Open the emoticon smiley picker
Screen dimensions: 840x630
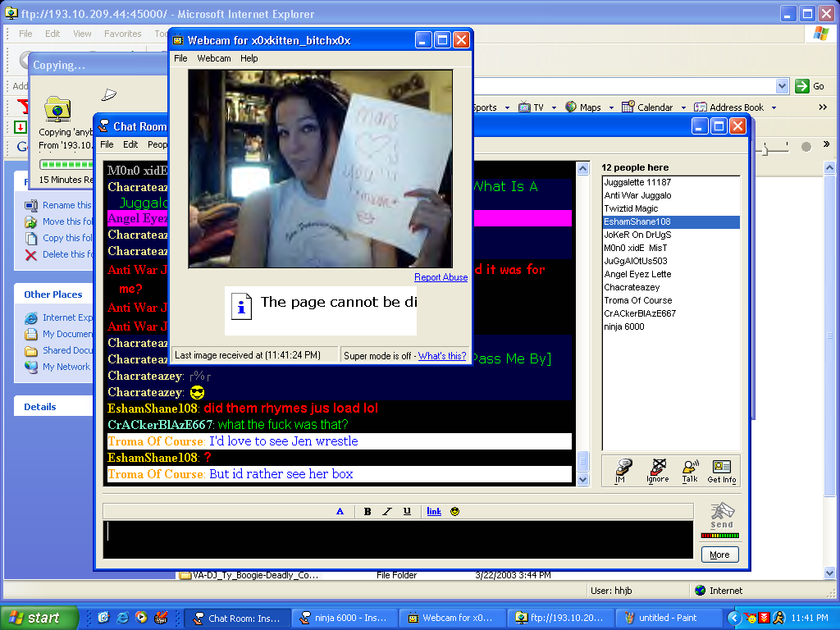coord(454,511)
